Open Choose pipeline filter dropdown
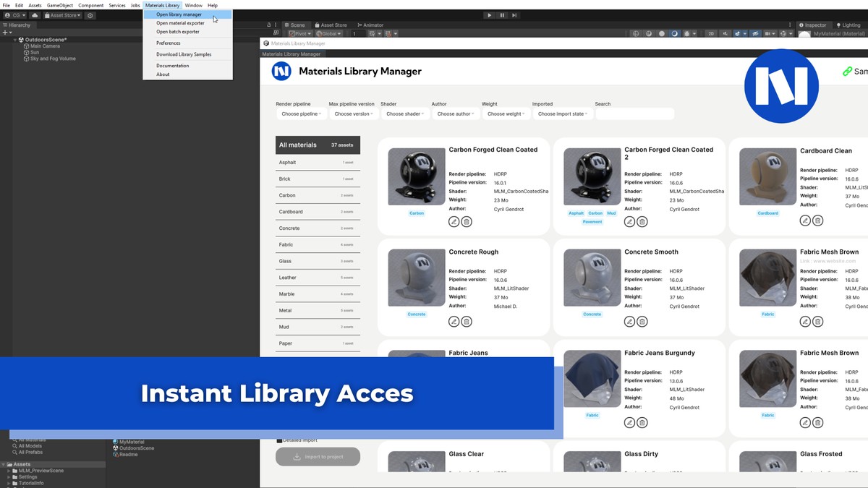The width and height of the screenshot is (868, 488). 301,114
